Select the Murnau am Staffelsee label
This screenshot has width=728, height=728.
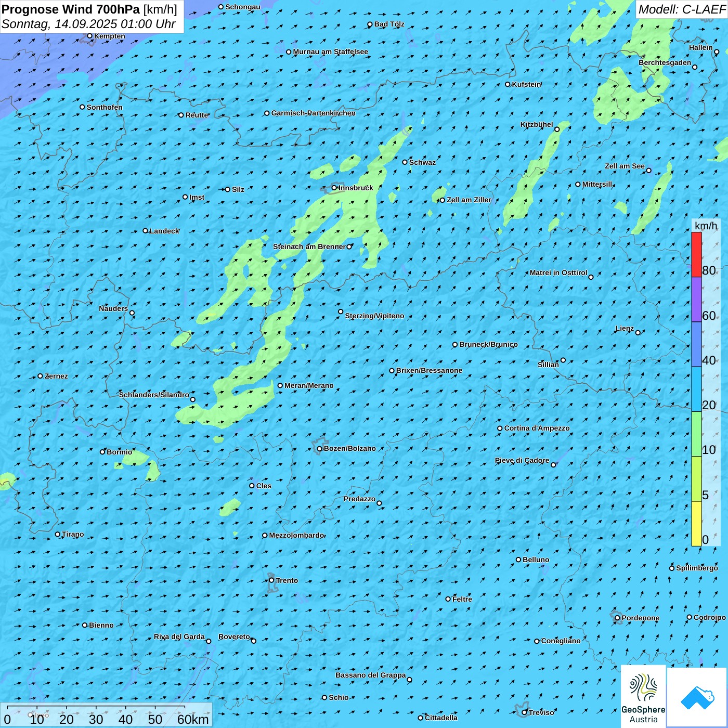click(331, 51)
